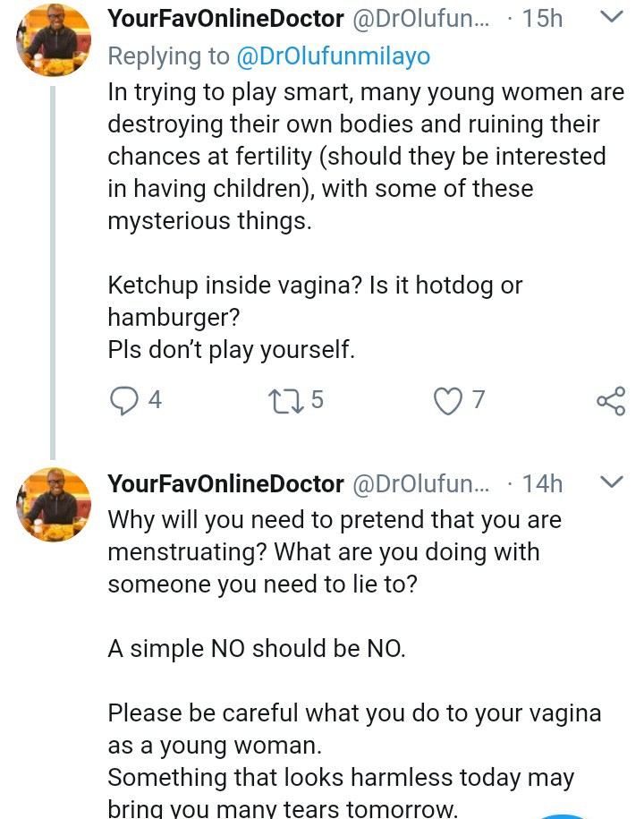Screen dimensions: 644x819
Task: Open YourFavOnlineDoctor name on second tweet
Action: click(x=225, y=484)
